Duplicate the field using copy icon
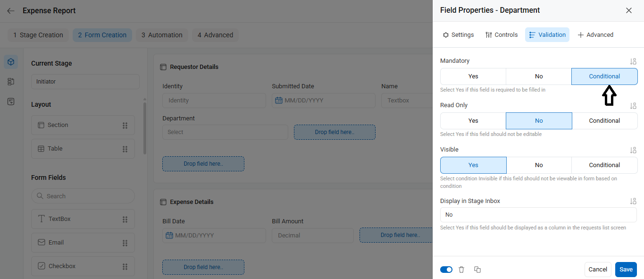Screen dimensions: 644x279 (x=477, y=270)
